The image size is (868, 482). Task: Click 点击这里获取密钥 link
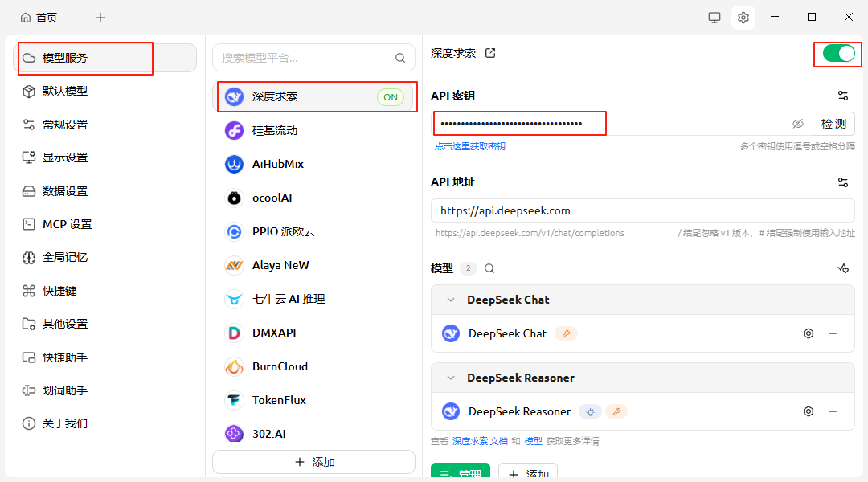pyautogui.click(x=470, y=147)
